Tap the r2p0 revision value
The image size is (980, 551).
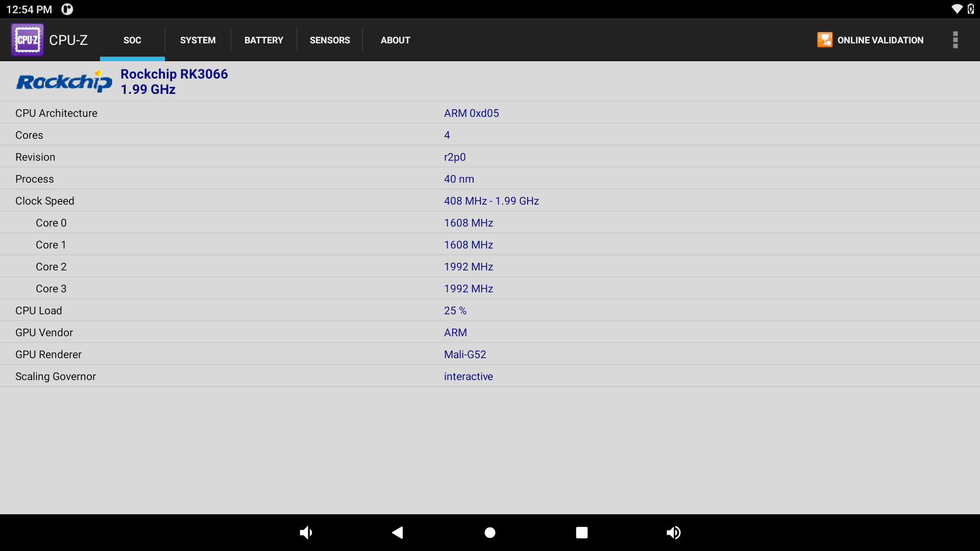(455, 157)
